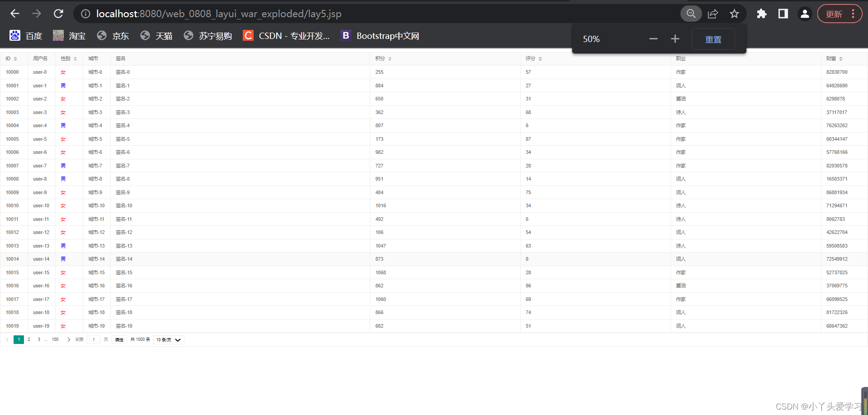View site information icon in address bar
This screenshot has height=415, width=868.
pos(85,14)
